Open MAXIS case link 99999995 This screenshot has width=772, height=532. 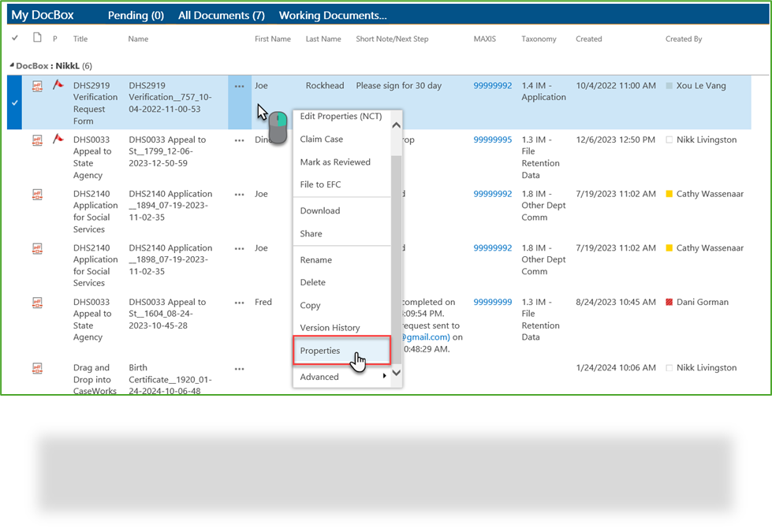point(491,140)
